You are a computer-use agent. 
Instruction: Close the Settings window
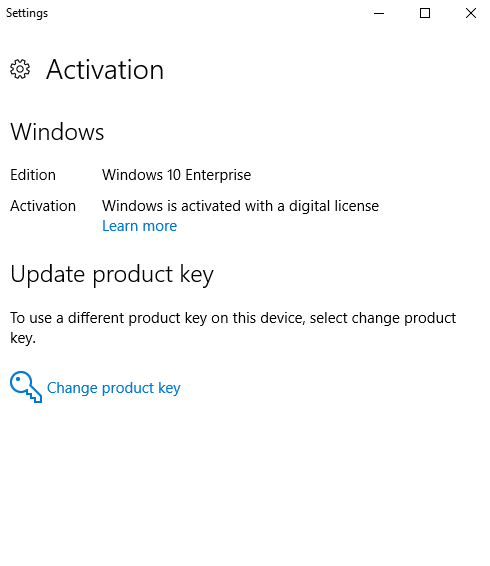point(471,13)
